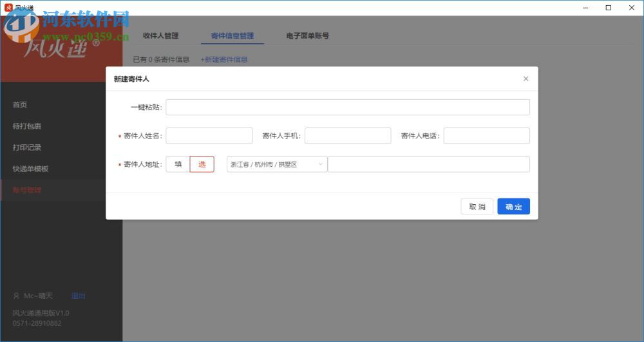Focus the 寄件人电话 field
Screen dimensions: 644x342
tap(487, 135)
